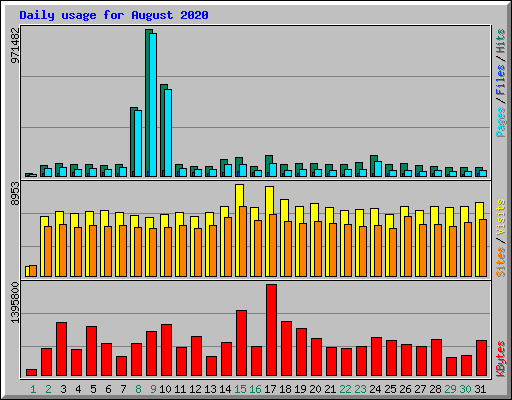Click day 25 on the x-axis
The image size is (512, 400).
pos(390,389)
